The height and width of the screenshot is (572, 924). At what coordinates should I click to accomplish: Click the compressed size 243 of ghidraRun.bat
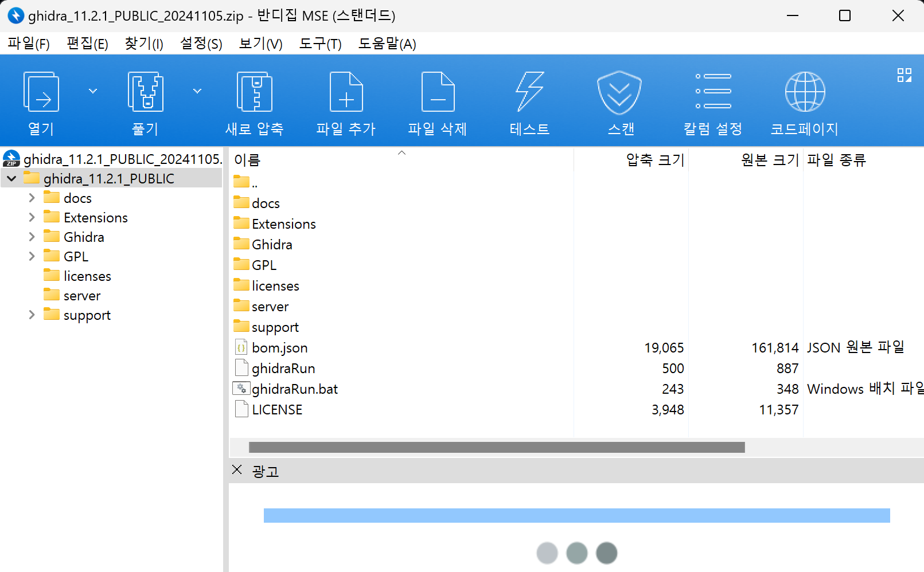[x=673, y=389]
